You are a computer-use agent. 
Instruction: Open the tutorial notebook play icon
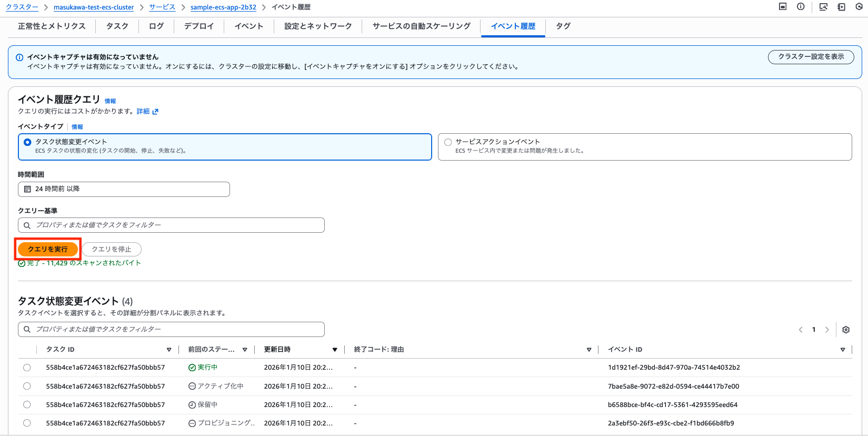(x=841, y=7)
